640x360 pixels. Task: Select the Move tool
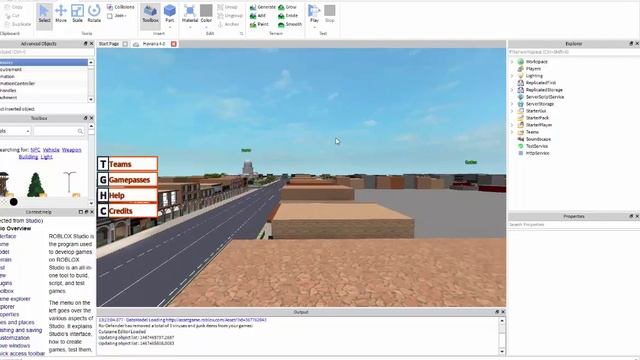tap(61, 13)
